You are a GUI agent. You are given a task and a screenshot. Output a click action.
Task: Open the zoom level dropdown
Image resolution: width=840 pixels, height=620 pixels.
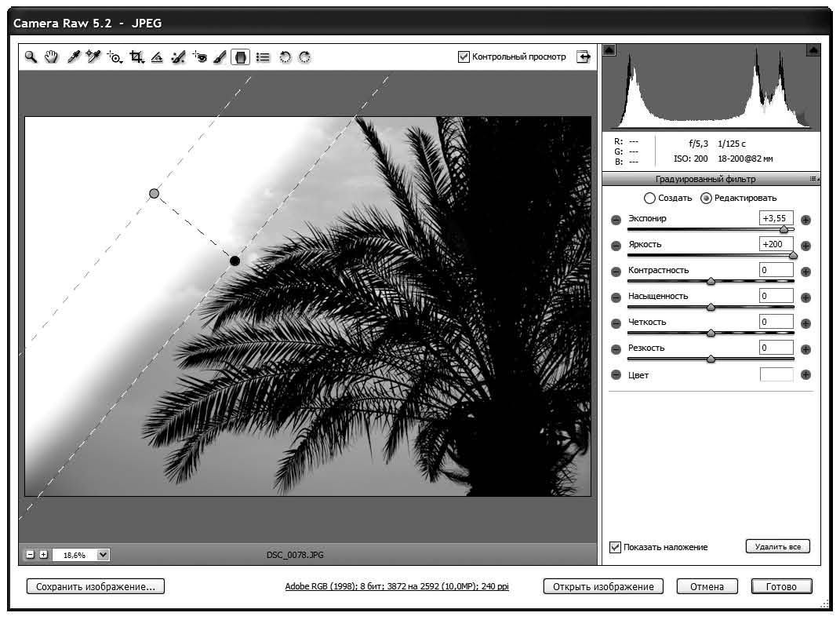103,555
